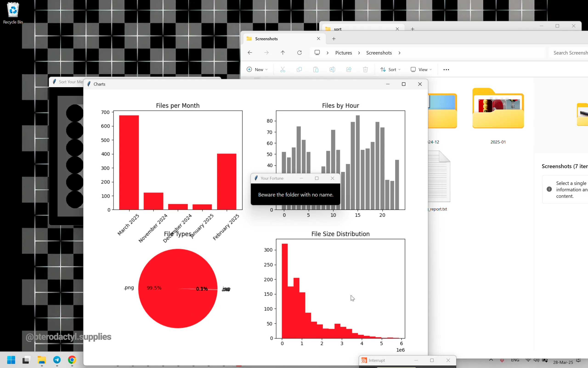Click the Cut scissors icon in Explorer toolbar
This screenshot has height=368, width=588.
(x=283, y=70)
